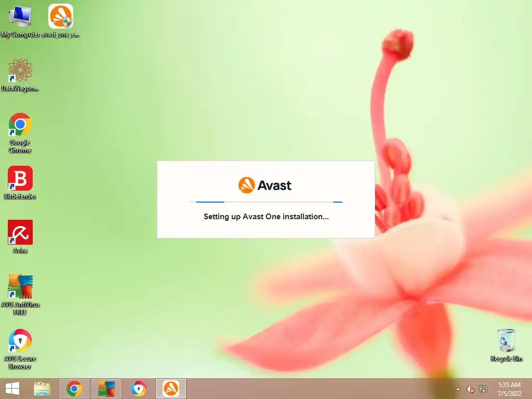Select the My Computer desktop icon

pyautogui.click(x=20, y=21)
